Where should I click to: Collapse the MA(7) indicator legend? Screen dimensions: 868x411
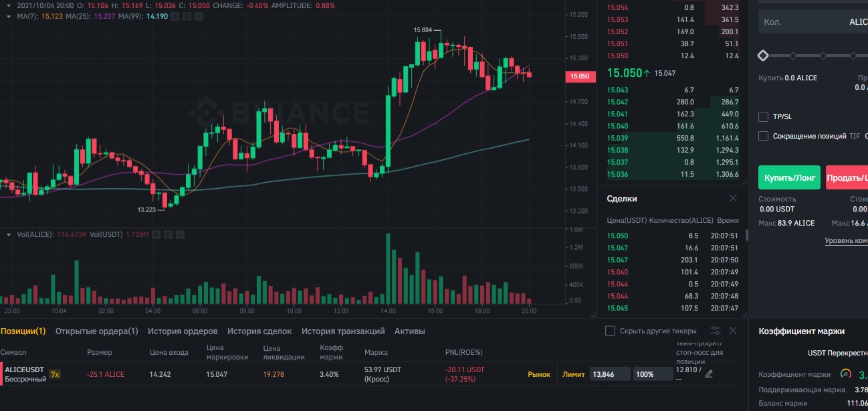[x=8, y=16]
